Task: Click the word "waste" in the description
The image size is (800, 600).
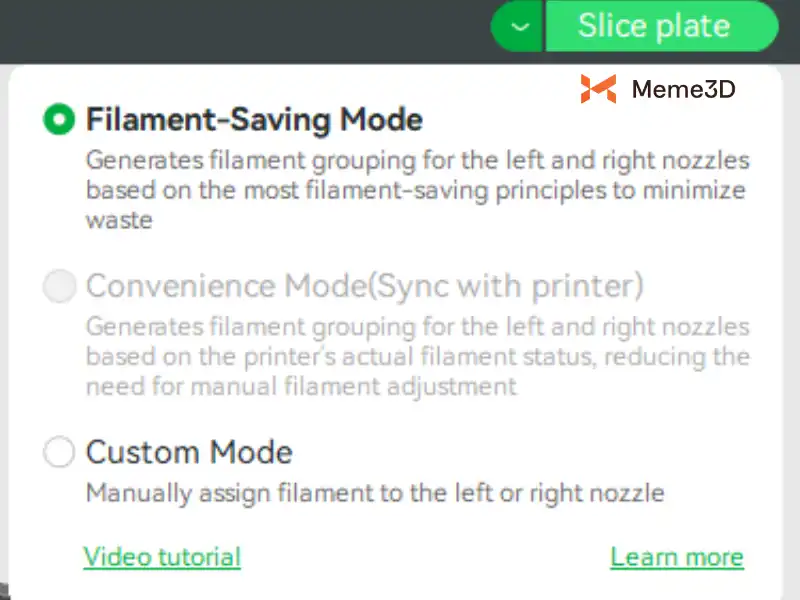Action: click(118, 220)
